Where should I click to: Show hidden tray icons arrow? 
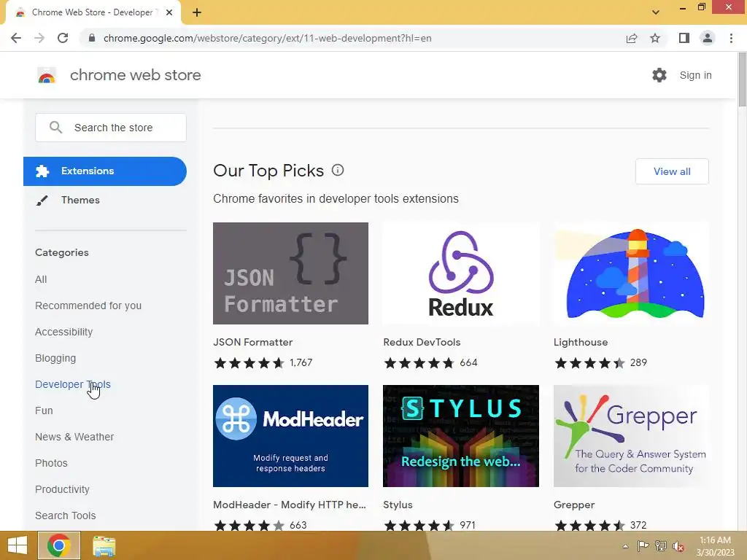coord(625,546)
